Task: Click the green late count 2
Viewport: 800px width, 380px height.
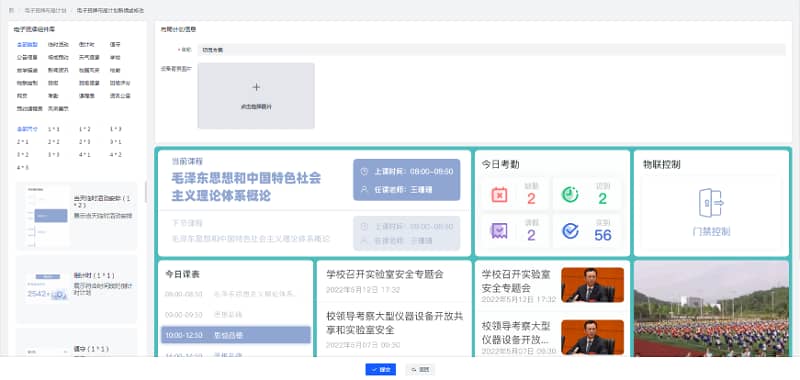Action: (603, 199)
